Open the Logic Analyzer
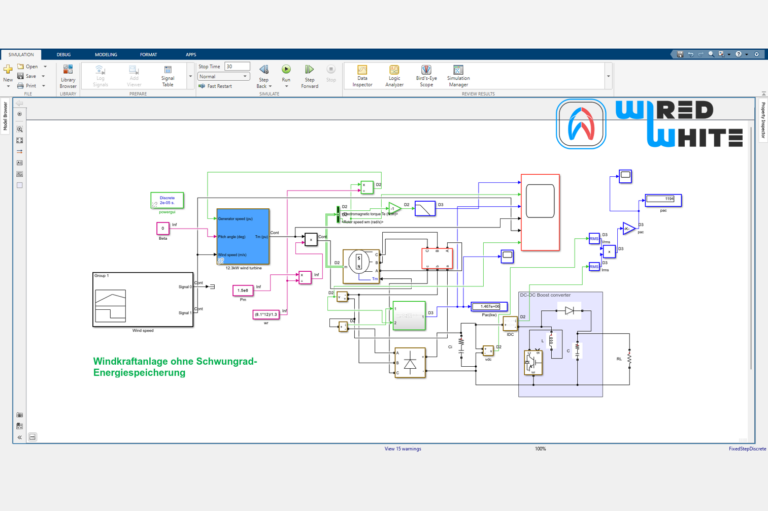The height and width of the screenshot is (511, 768). [394, 76]
